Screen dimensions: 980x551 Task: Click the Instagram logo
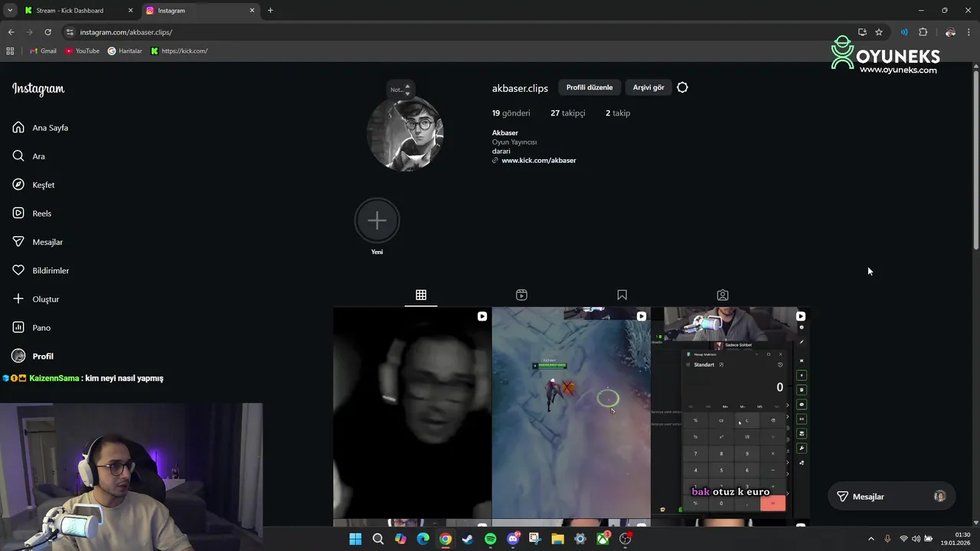(38, 89)
